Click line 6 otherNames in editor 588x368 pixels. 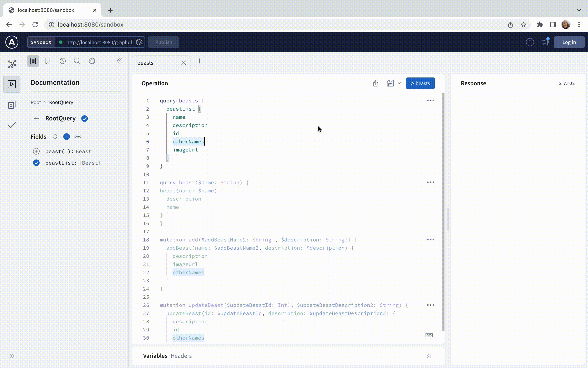point(188,141)
